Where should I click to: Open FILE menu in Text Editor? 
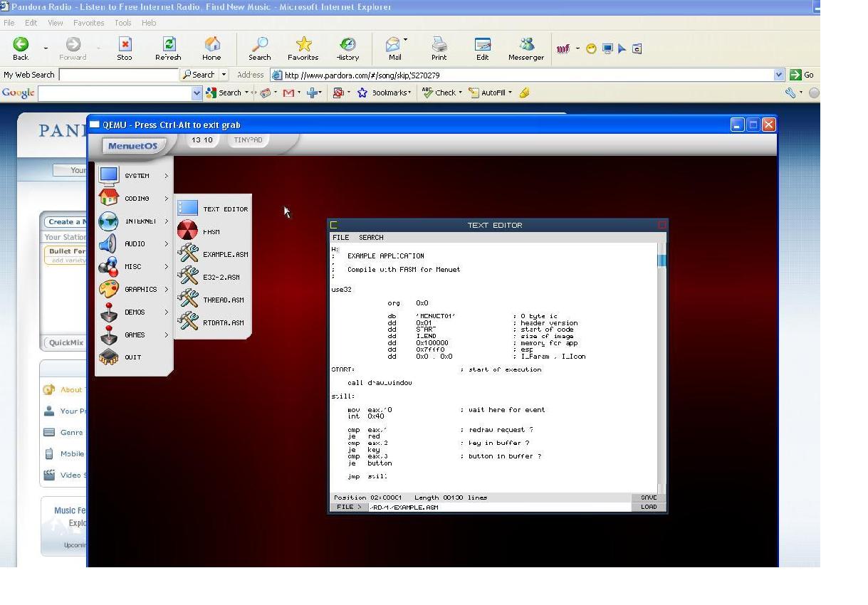(x=341, y=238)
